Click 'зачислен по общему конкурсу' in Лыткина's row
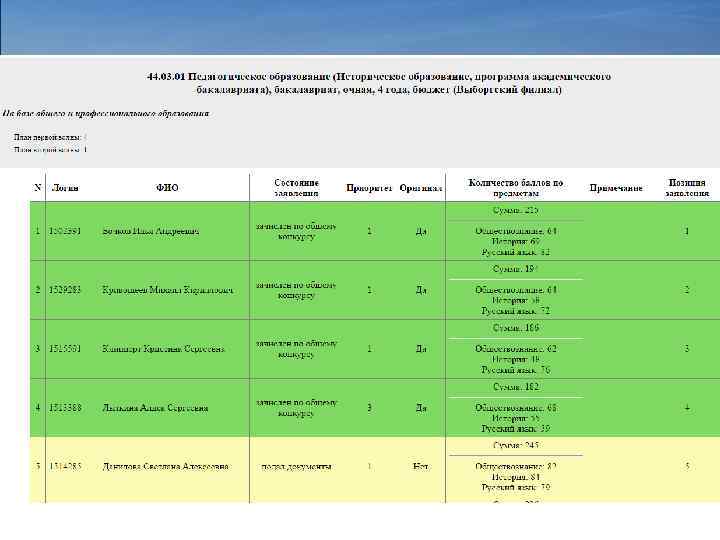Screen dimensions: 720x540 point(296,408)
